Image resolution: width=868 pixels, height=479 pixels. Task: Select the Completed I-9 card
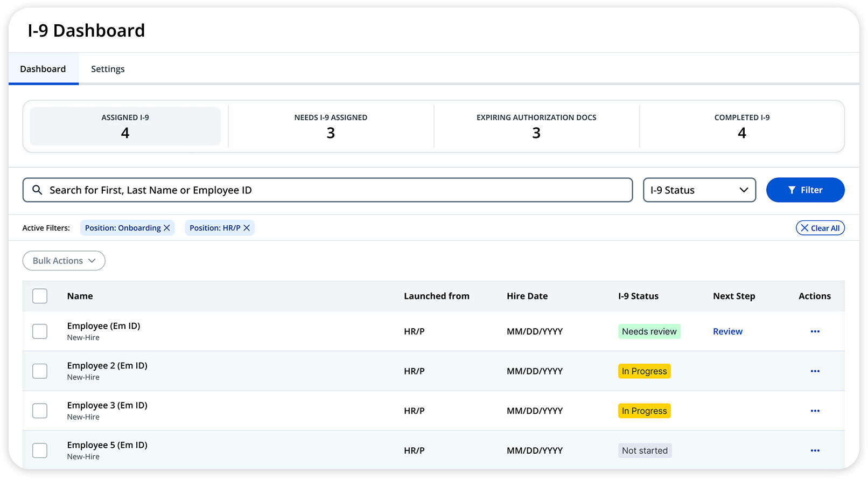pyautogui.click(x=742, y=126)
